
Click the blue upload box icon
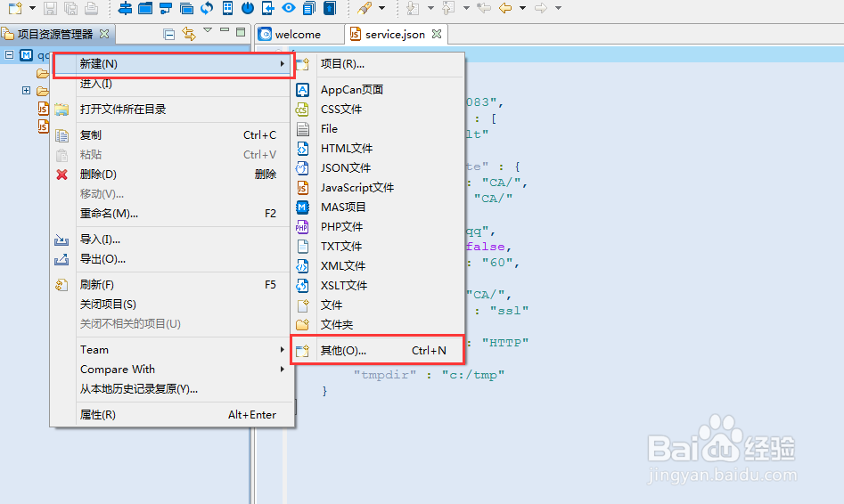tap(330, 8)
